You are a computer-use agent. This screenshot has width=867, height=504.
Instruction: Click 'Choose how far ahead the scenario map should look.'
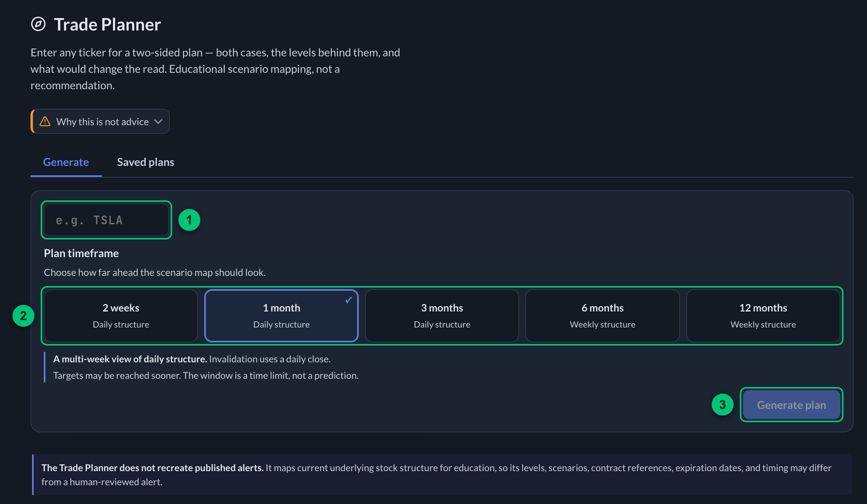tap(155, 272)
